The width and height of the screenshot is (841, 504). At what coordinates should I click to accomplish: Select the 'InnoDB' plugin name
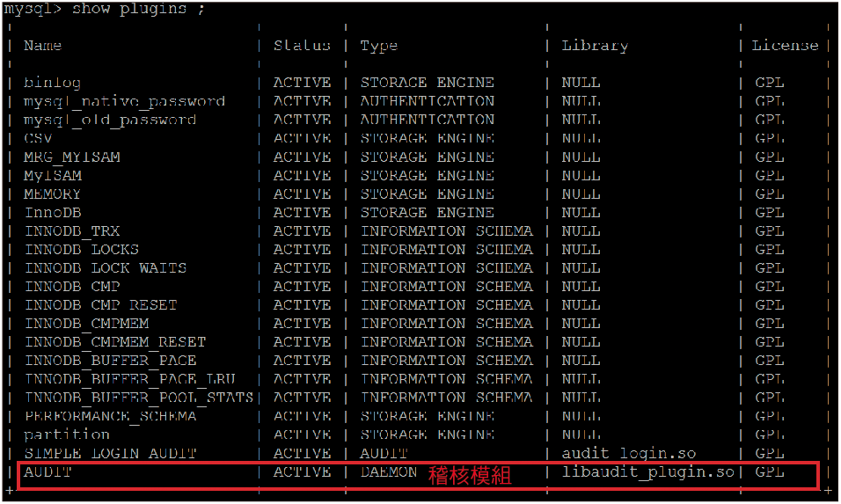[53, 213]
